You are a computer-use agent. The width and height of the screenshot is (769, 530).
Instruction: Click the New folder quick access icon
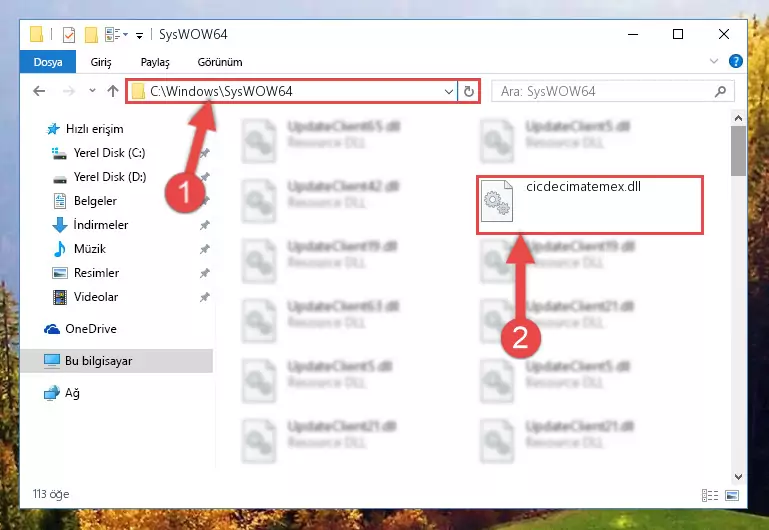[91, 35]
